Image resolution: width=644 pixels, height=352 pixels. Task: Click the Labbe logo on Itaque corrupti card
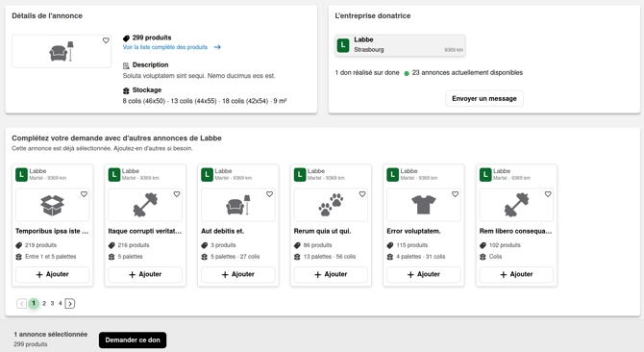(114, 175)
